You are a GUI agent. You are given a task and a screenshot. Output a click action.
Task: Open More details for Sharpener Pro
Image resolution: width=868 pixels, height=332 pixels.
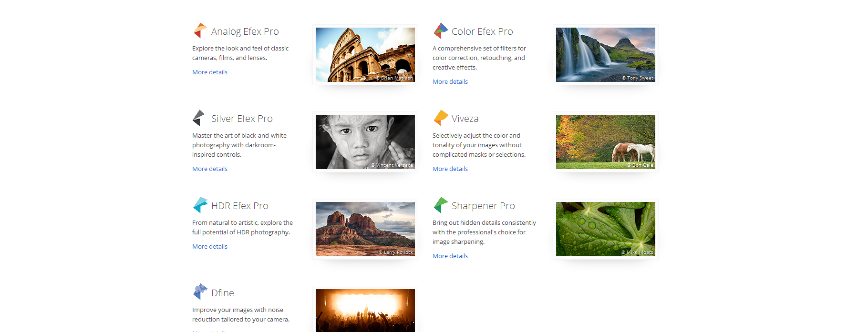(450, 256)
